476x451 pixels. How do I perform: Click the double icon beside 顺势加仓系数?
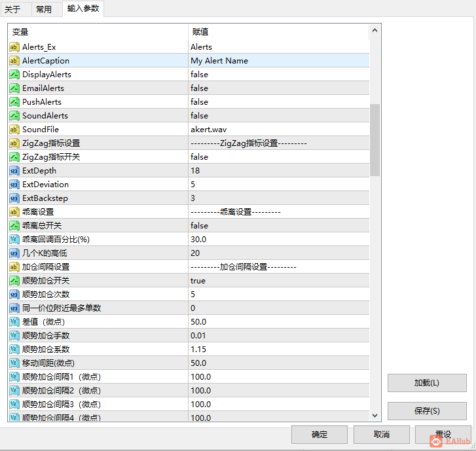pos(14,350)
